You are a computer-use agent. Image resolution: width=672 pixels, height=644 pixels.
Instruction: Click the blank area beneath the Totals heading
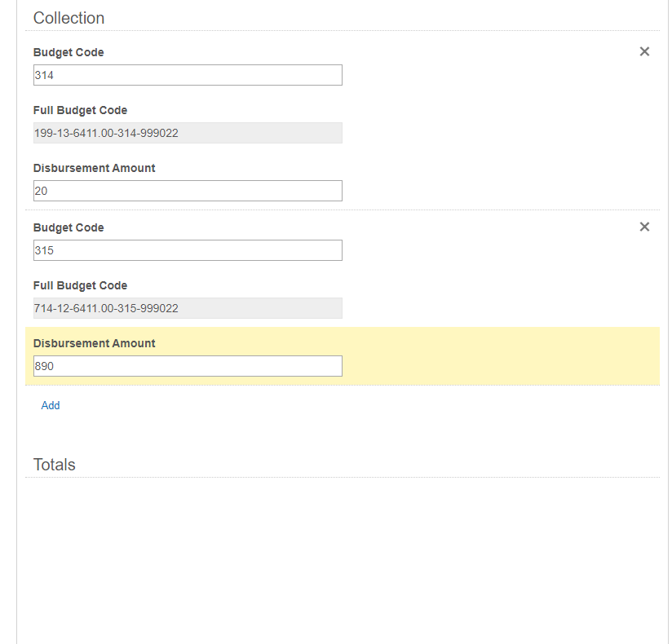pos(342,557)
